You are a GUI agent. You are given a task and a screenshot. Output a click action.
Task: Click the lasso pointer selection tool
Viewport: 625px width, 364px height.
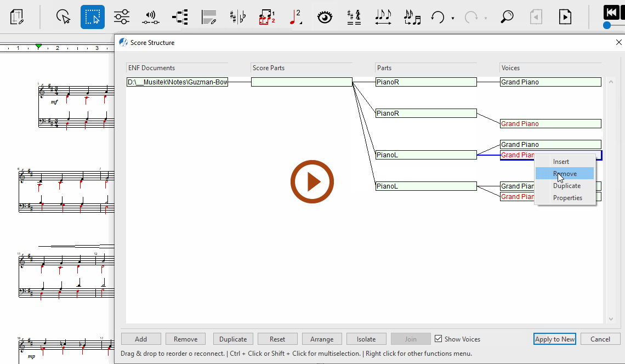(x=64, y=17)
